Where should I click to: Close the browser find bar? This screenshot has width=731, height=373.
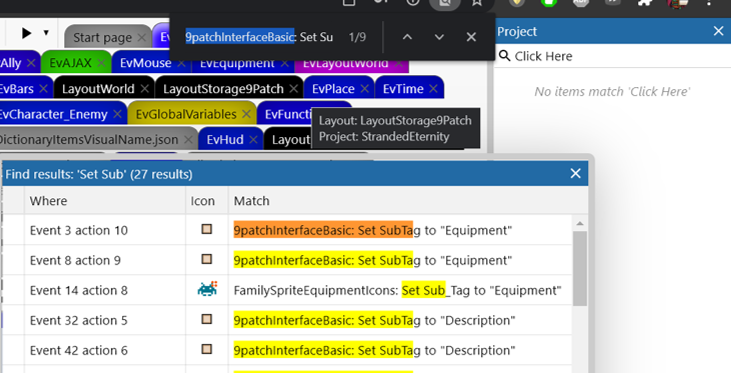tap(471, 37)
